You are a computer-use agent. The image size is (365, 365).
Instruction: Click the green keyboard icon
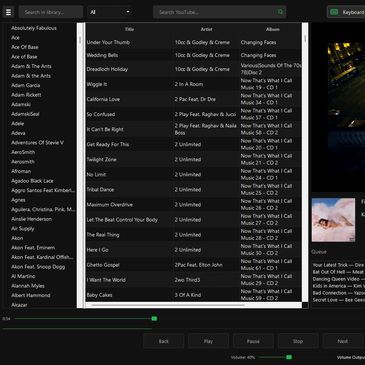334,12
